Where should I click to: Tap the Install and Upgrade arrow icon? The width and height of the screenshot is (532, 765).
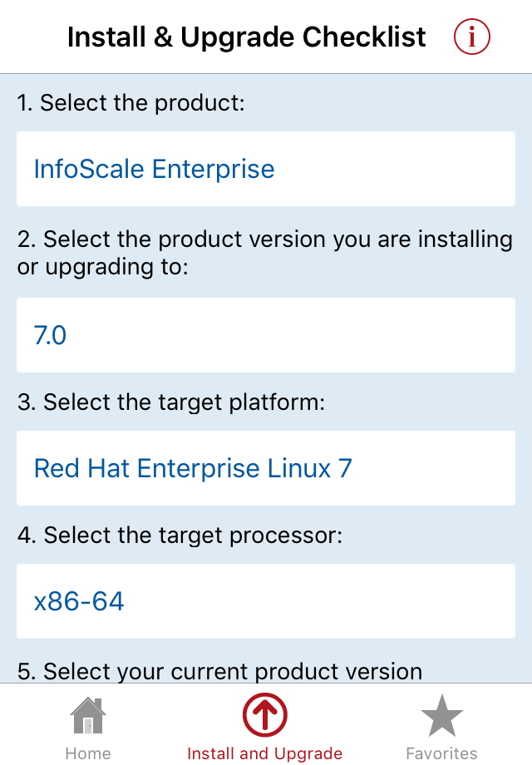click(x=265, y=715)
